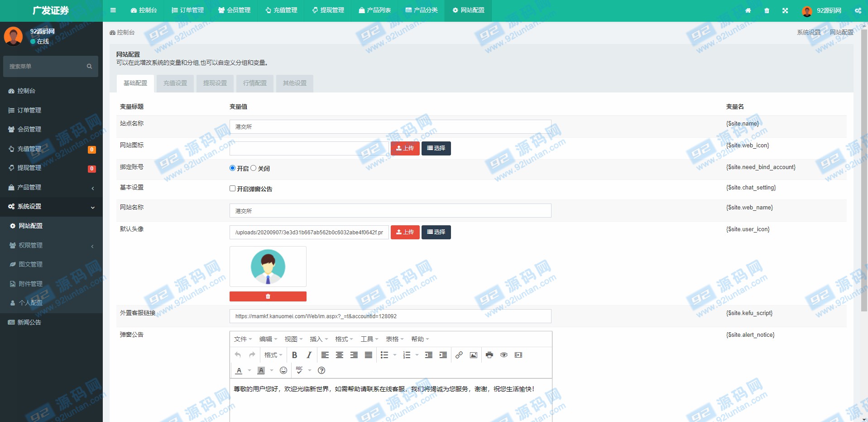Screen dimensions: 868x422
Task: Click 上传 button for 网站图标
Action: [405, 148]
